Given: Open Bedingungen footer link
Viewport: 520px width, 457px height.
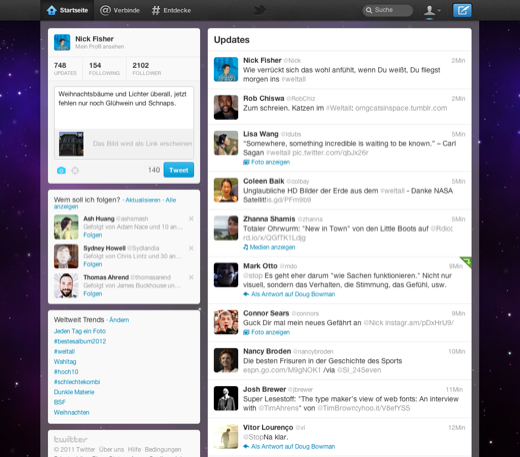Looking at the screenshot, I should (163, 450).
